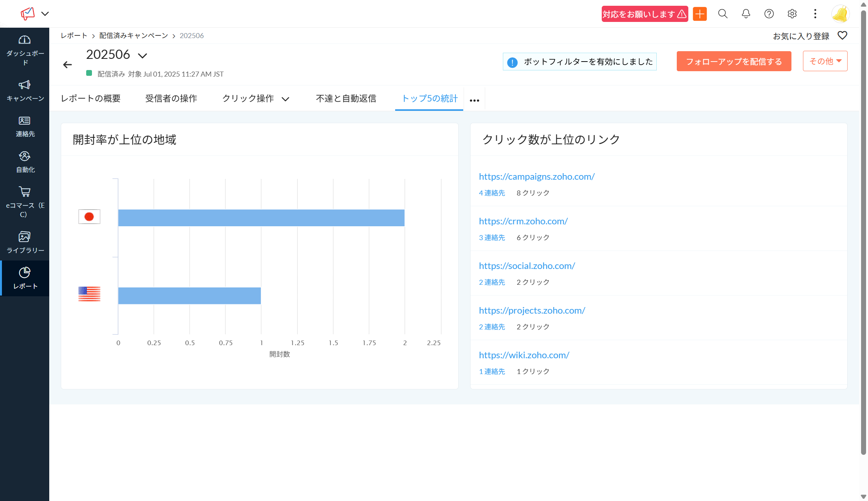The image size is (868, 501).
Task: Open the https://crm.zoho.com/ link
Action: point(523,221)
